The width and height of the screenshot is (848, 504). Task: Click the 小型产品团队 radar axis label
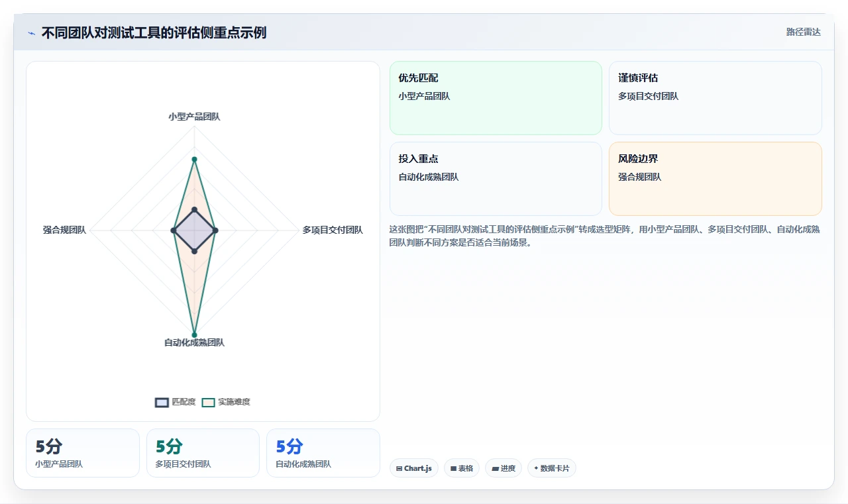[x=194, y=117]
